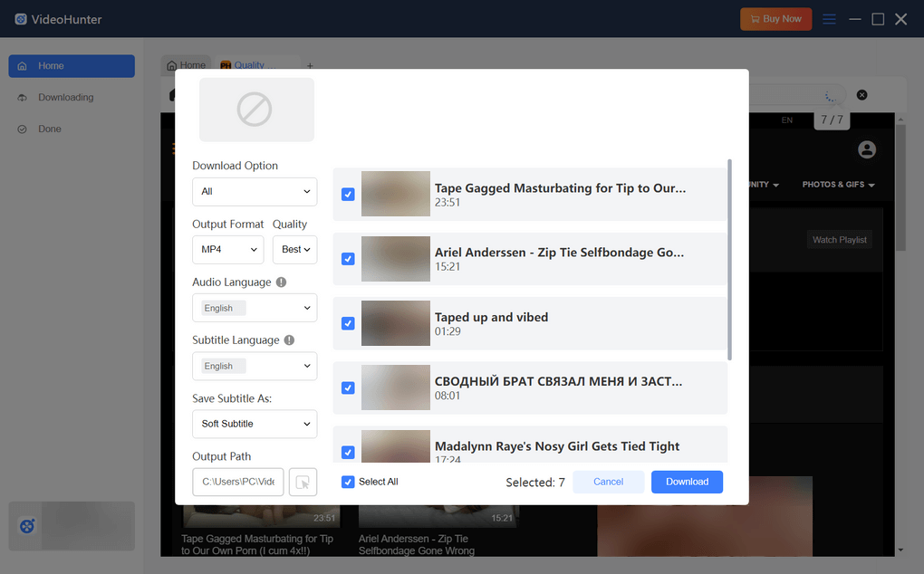Go to Downloading in the sidebar
Screen dimensions: 924x574
pyautogui.click(x=65, y=98)
